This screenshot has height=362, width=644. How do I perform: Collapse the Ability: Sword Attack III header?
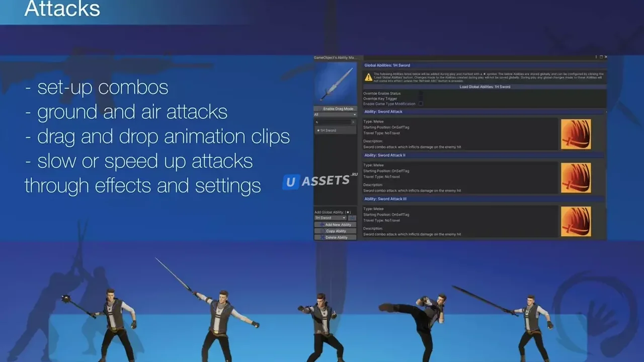pyautogui.click(x=484, y=199)
